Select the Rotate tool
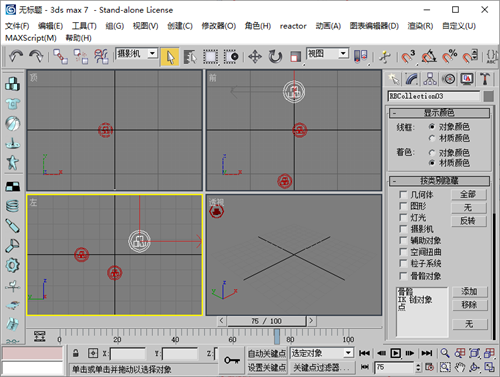 pyautogui.click(x=275, y=57)
